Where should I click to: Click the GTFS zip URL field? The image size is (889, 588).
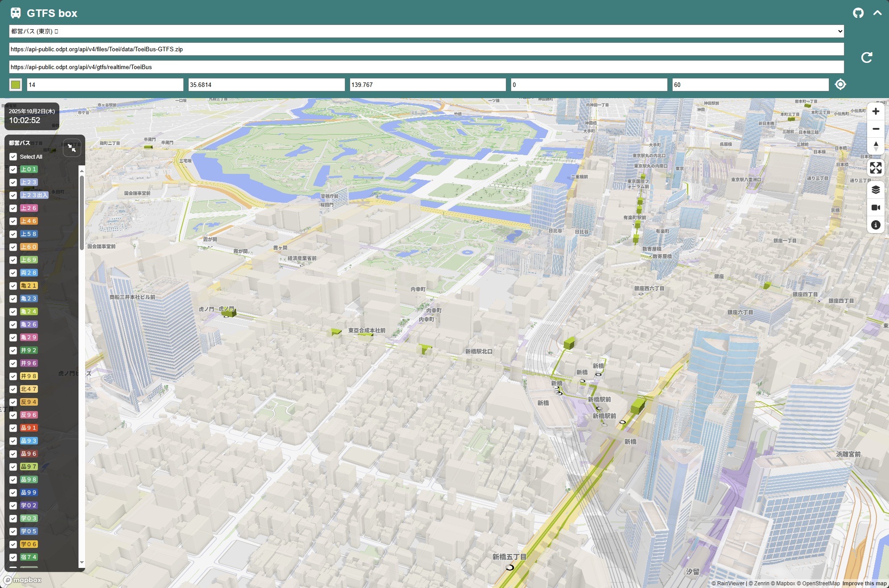point(426,49)
